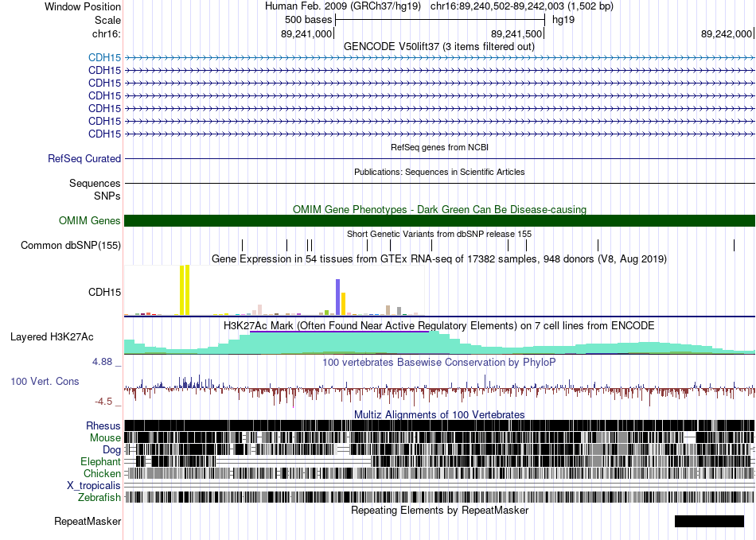Select the Dog alignment row label

(111, 450)
